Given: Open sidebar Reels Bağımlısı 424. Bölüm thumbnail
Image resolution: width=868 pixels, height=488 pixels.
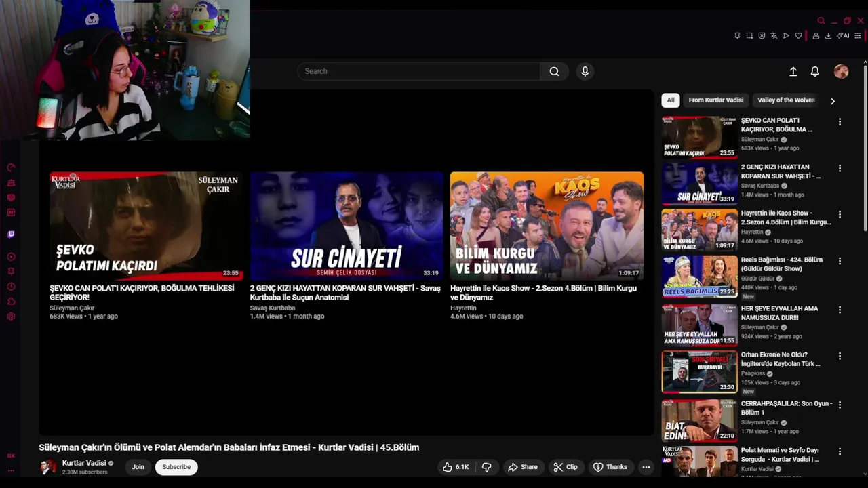Looking at the screenshot, I should [699, 277].
